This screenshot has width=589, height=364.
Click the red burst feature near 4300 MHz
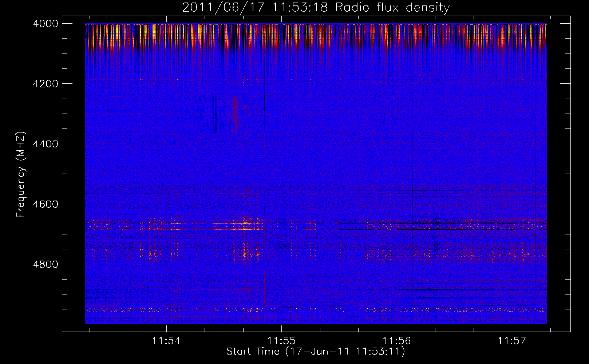click(235, 114)
